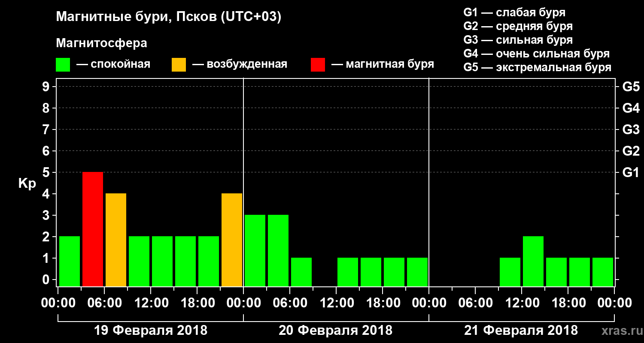Image resolution: width=644 pixels, height=343 pixels.
Task: Click the 'G1' label on the right axis
Action: pyautogui.click(x=631, y=172)
